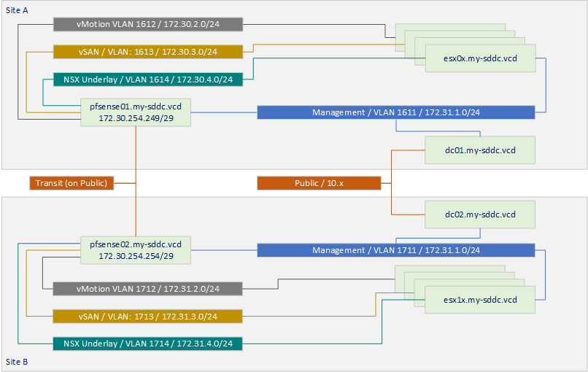Select the dc01.my-sddc.vcd box
The image size is (588, 372).
tap(480, 150)
